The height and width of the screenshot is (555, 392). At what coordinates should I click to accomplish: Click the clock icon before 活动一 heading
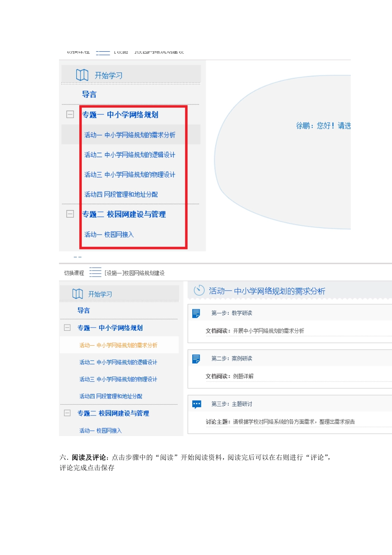pos(199,290)
